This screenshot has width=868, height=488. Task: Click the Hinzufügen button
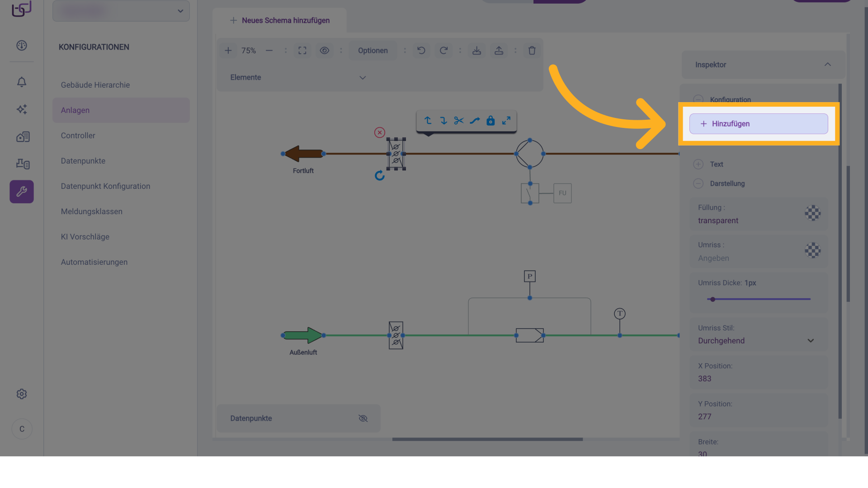pos(759,124)
